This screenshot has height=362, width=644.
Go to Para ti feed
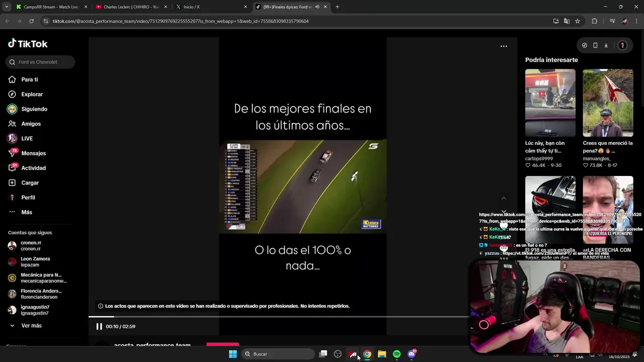23,79
